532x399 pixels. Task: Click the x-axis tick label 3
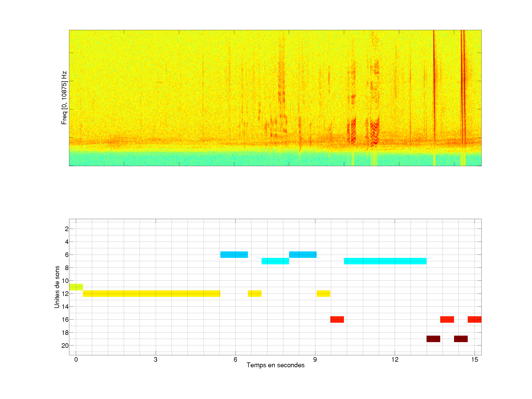click(156, 359)
